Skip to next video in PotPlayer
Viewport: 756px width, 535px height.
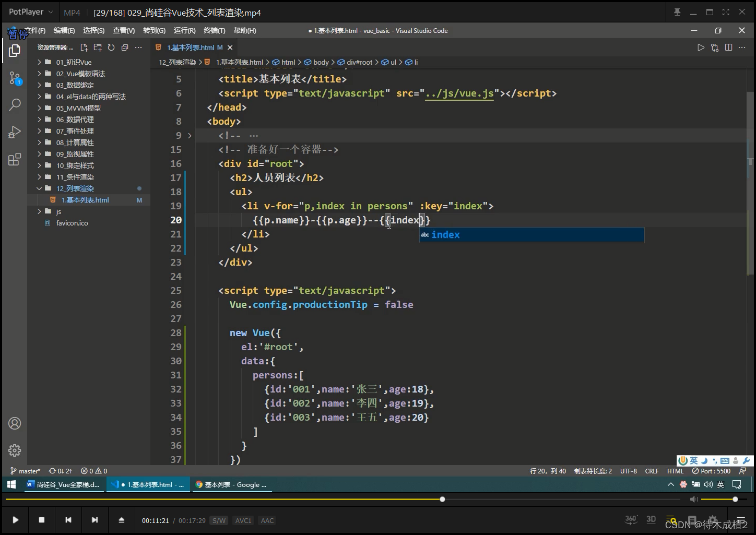(x=95, y=520)
